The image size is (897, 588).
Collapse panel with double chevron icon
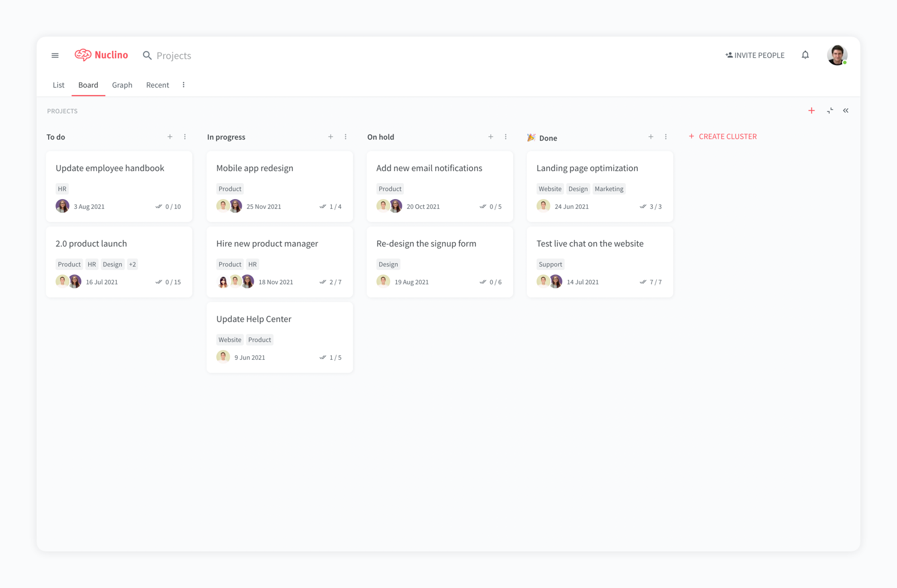(x=846, y=110)
